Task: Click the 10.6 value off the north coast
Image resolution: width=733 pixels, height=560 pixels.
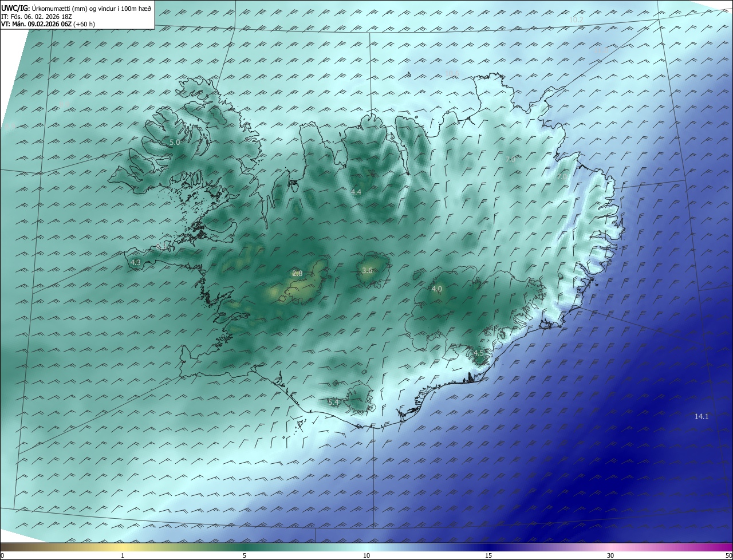Action: tap(452, 73)
